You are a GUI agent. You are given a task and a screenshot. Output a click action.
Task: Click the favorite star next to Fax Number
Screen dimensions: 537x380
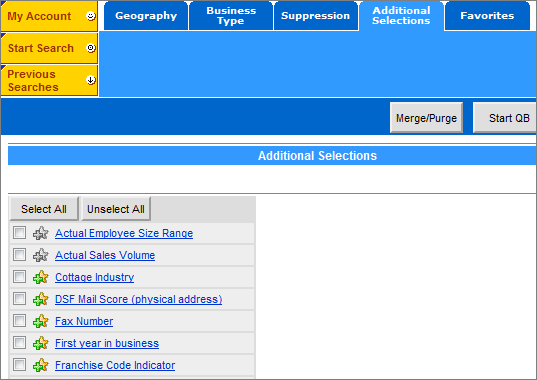pos(41,321)
